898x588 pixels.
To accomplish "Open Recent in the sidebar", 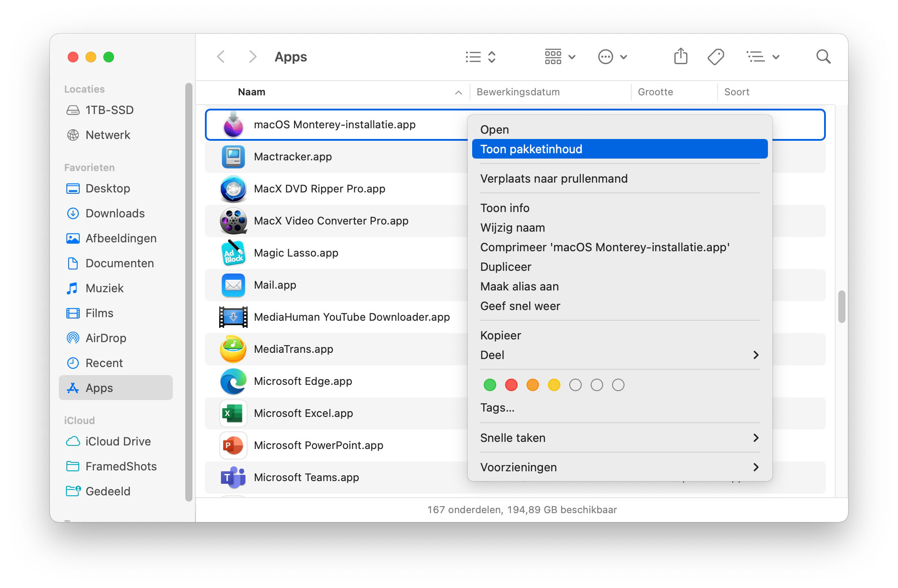I will [x=116, y=363].
